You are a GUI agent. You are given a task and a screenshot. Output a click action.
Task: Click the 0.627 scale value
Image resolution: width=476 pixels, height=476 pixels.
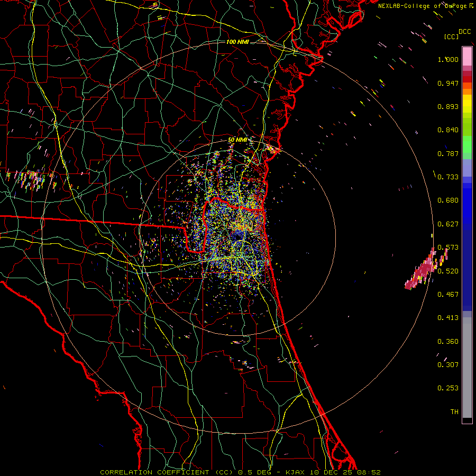pyautogui.click(x=448, y=224)
